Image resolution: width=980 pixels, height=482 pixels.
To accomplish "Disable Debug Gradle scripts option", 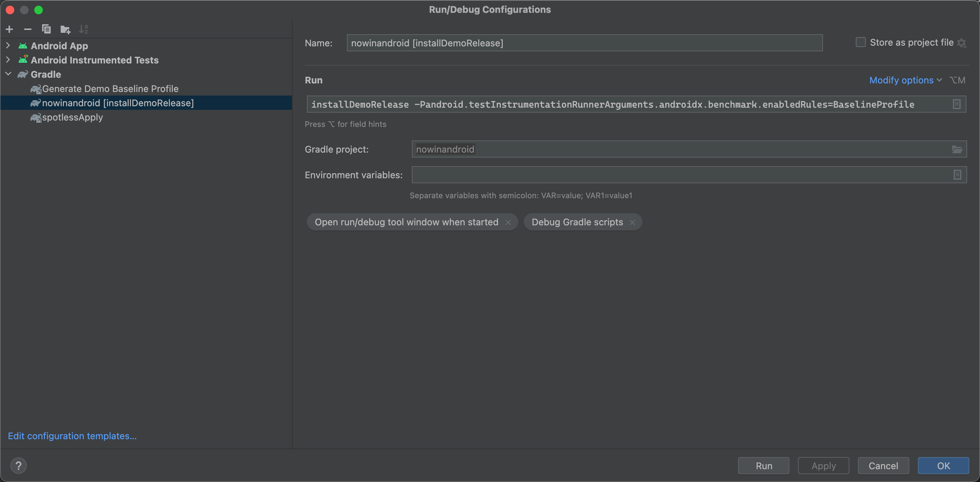I will (x=632, y=222).
